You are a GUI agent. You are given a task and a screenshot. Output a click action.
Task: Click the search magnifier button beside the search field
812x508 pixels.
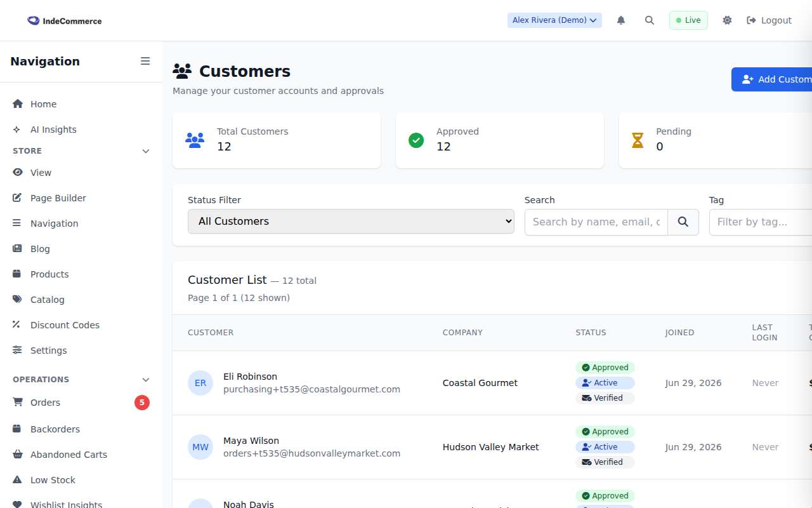click(x=683, y=222)
